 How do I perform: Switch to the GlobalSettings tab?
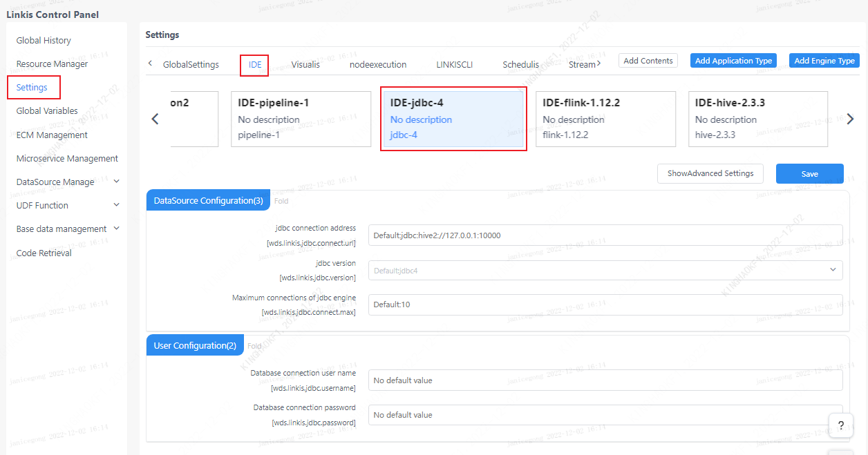(x=191, y=64)
